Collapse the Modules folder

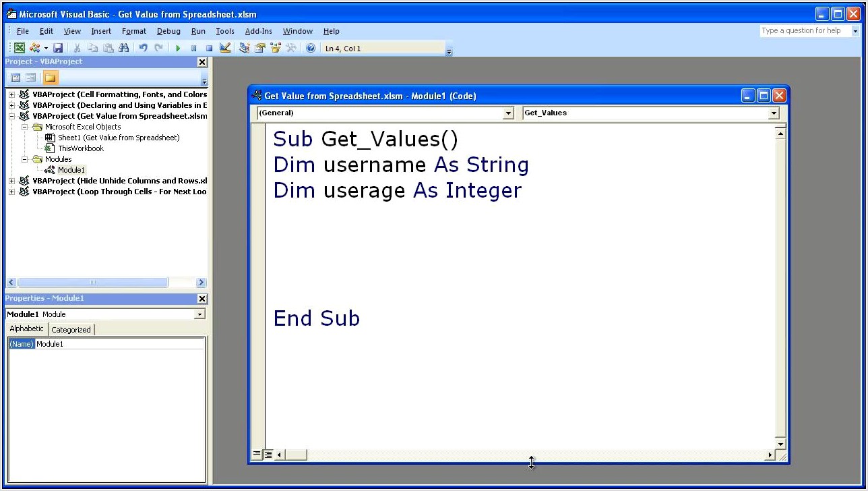click(24, 159)
